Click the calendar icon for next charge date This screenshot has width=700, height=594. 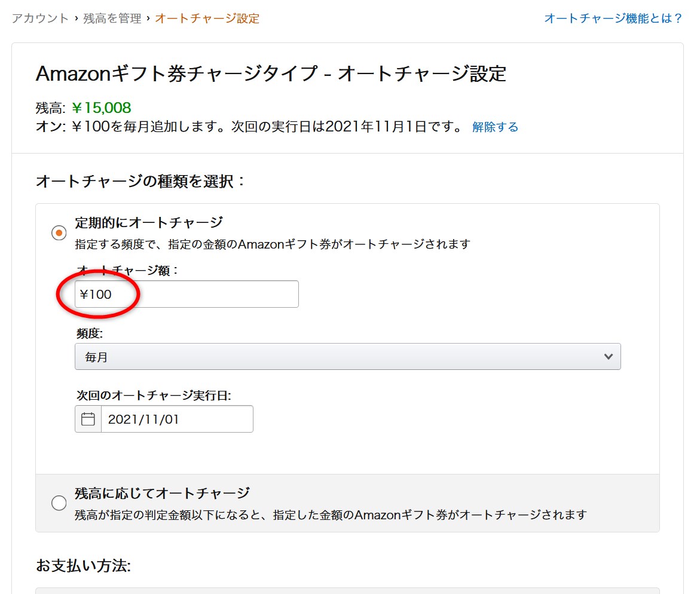pyautogui.click(x=88, y=419)
